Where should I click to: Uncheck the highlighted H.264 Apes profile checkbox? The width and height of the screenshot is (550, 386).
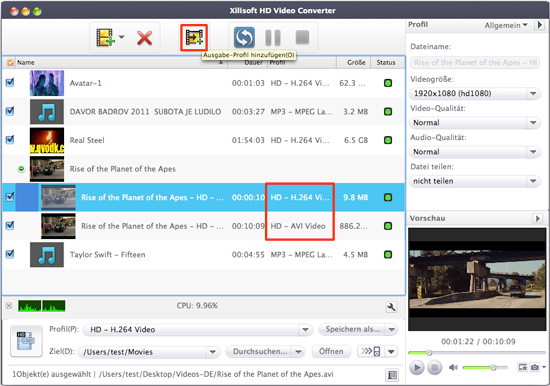[x=10, y=197]
